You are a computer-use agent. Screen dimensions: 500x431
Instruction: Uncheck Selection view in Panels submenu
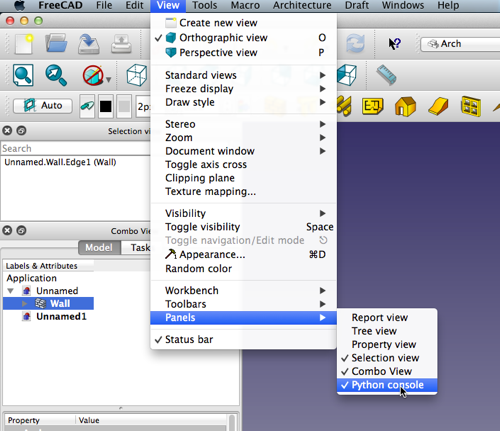[387, 358]
